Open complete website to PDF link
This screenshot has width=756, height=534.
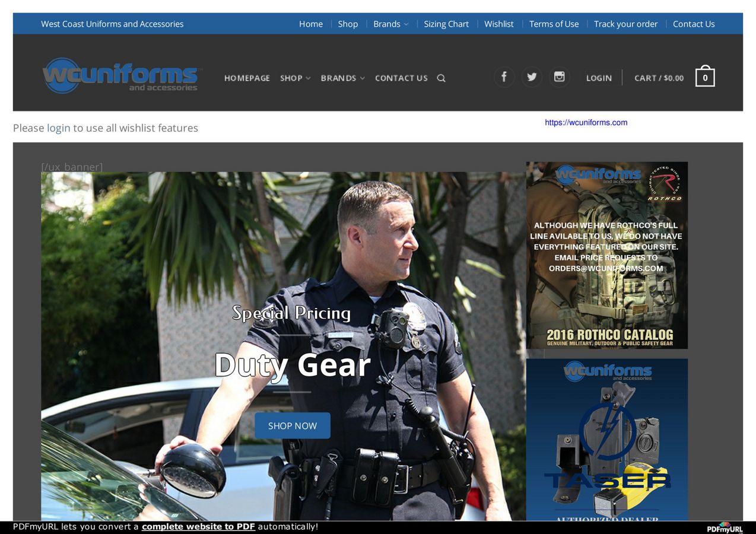coord(198,526)
